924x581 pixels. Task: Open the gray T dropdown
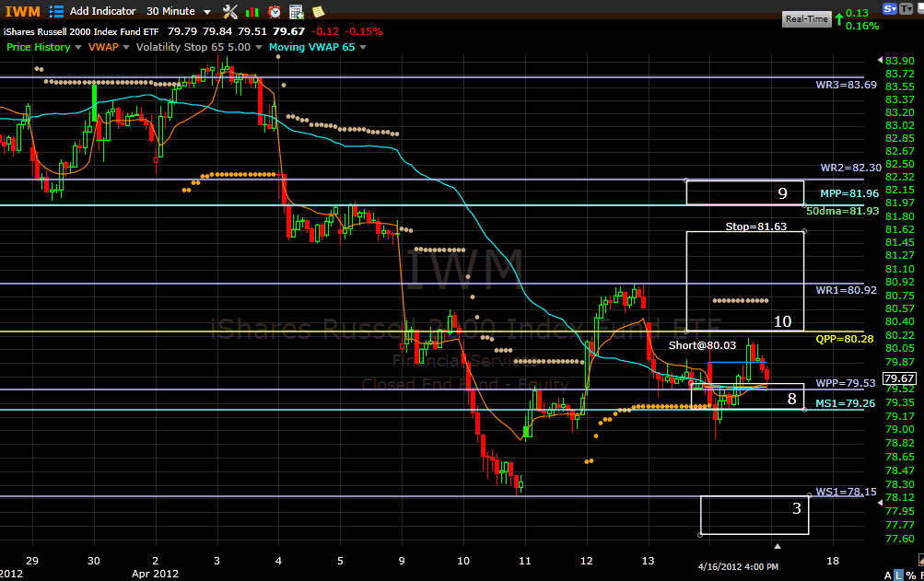click(906, 8)
